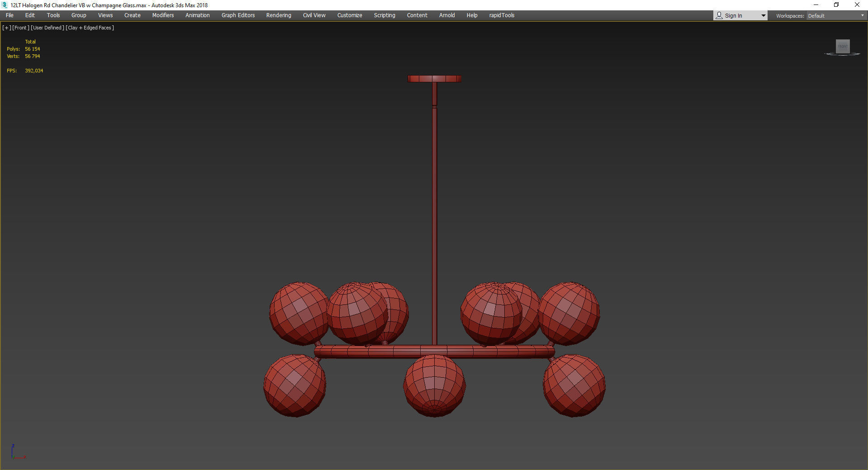Open the viewport [+] general menu
The image size is (868, 470).
7,28
